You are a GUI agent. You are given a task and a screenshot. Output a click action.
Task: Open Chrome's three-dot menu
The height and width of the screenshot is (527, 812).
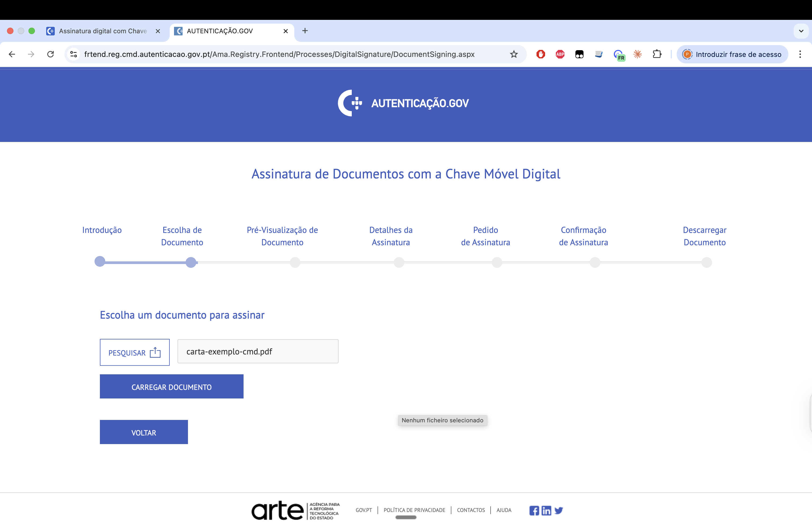[x=800, y=54]
